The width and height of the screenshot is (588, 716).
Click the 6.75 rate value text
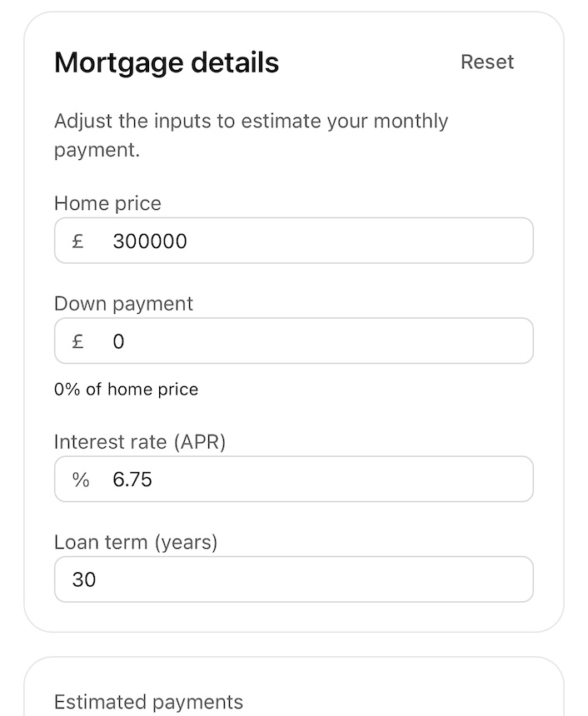point(132,480)
